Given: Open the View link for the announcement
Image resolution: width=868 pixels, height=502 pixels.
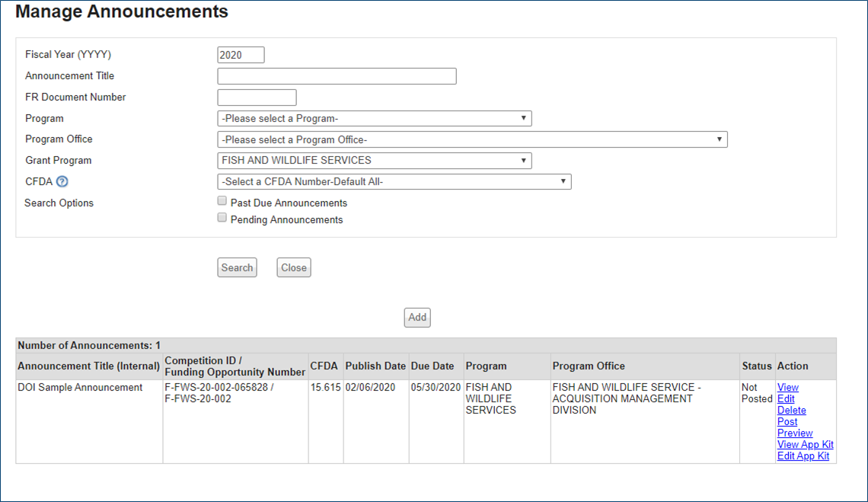Looking at the screenshot, I should tap(787, 388).
